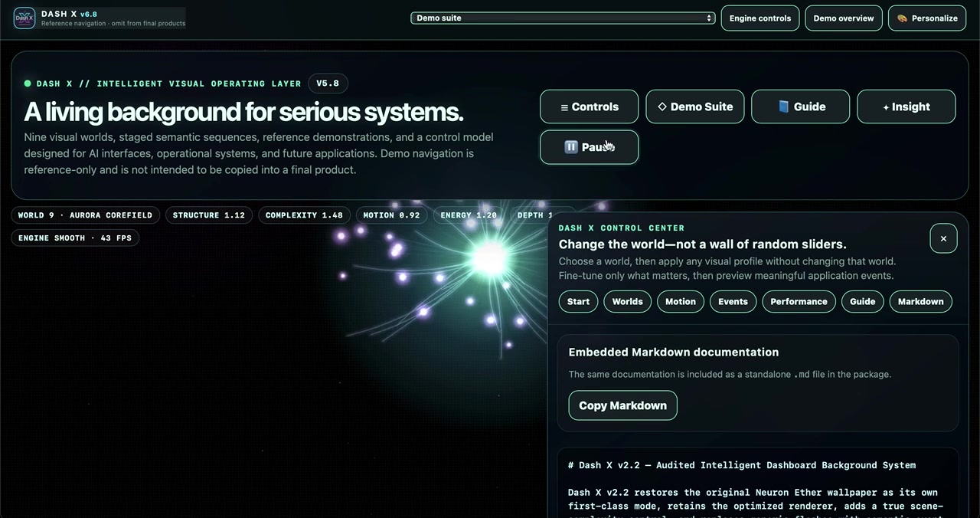Pause the animation with Pause button

[589, 147]
